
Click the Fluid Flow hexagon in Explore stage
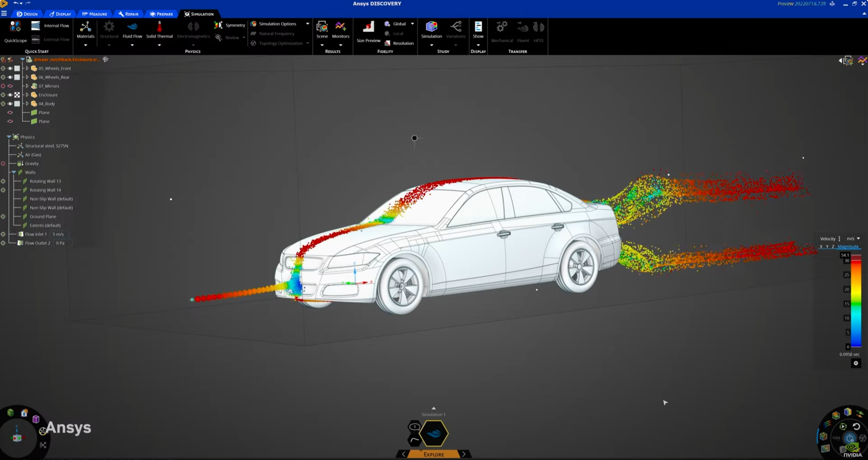434,433
